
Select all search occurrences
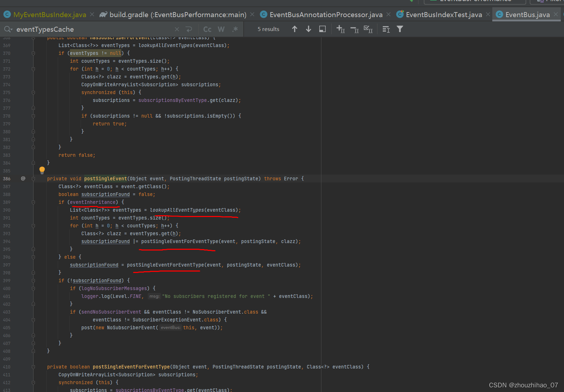(x=368, y=29)
